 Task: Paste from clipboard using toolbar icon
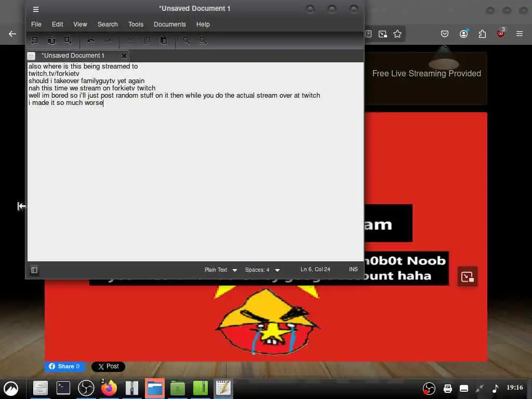164,41
